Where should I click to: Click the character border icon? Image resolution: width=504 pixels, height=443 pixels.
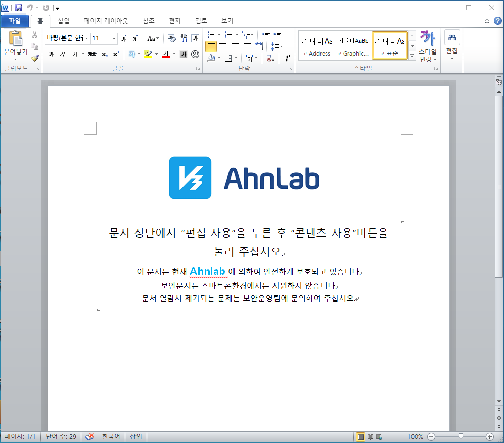click(195, 38)
